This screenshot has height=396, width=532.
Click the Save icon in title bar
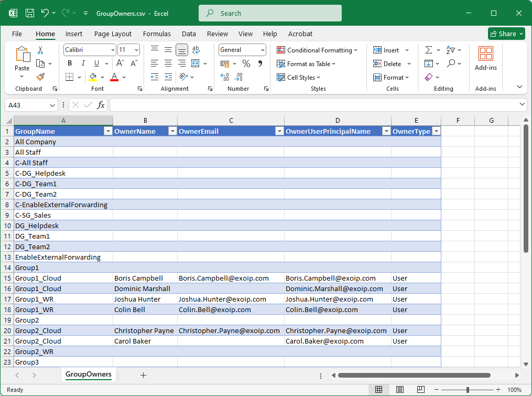click(x=30, y=13)
